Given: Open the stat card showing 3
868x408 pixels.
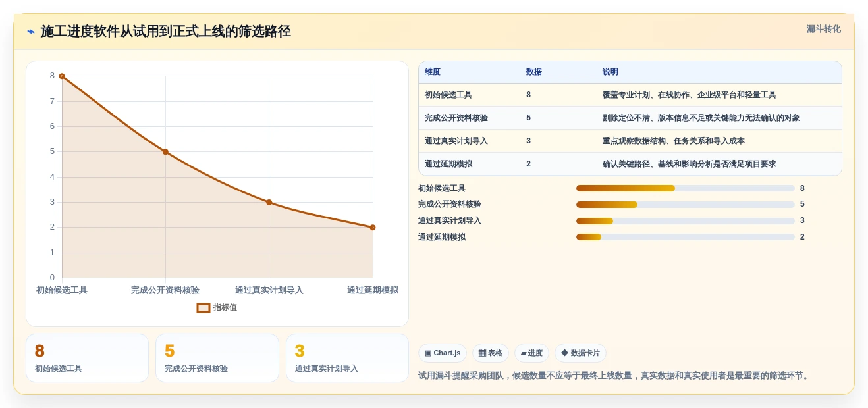Looking at the screenshot, I should [x=347, y=358].
